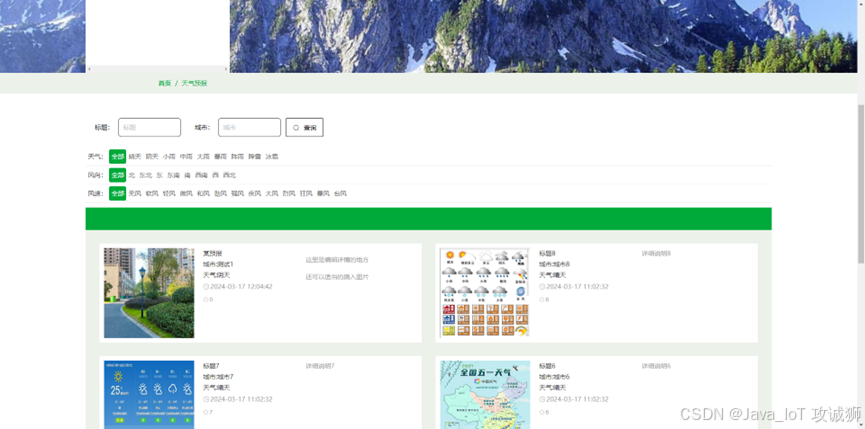This screenshot has height=429, width=865.
Task: Focus the 标题 search input
Action: pos(149,127)
